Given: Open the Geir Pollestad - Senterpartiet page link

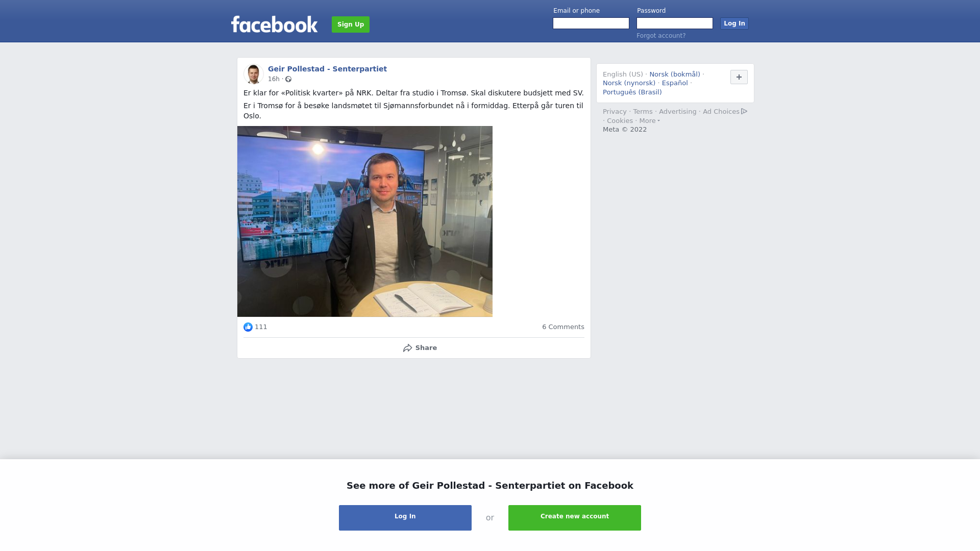Looking at the screenshot, I should coord(327,69).
